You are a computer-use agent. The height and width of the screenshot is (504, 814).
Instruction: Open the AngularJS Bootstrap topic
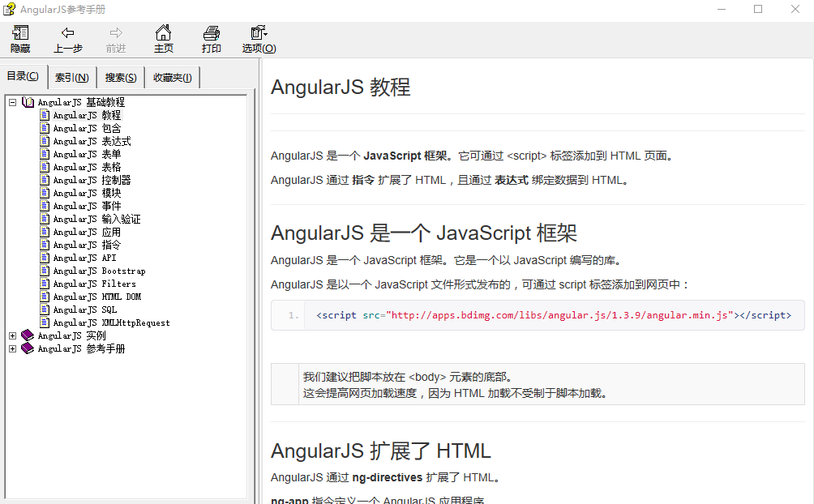click(98, 270)
